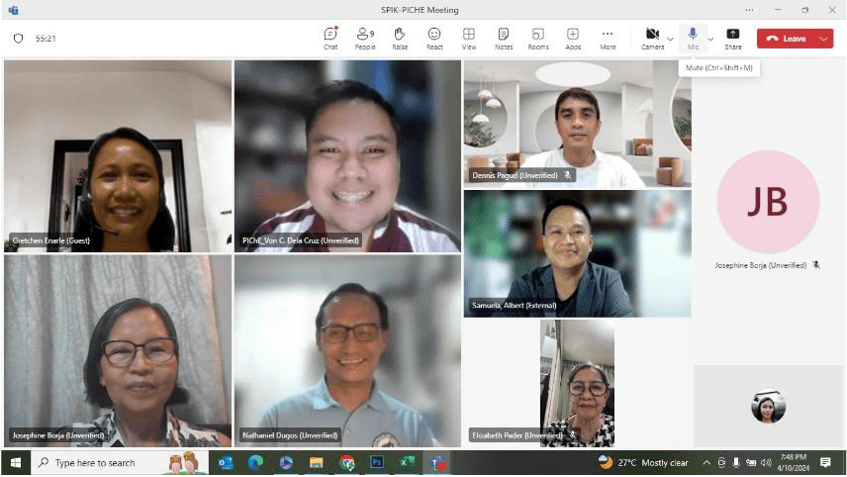
Task: Click the meeting timer 55:21
Action: point(45,38)
